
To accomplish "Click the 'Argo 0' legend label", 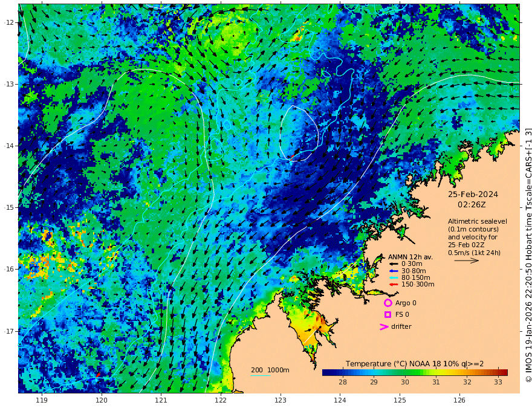I will [x=406, y=303].
